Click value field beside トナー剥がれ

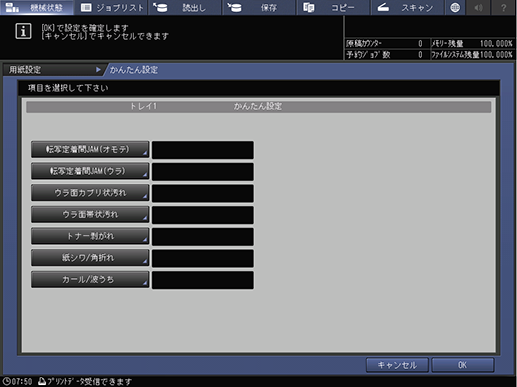pyautogui.click(x=203, y=237)
